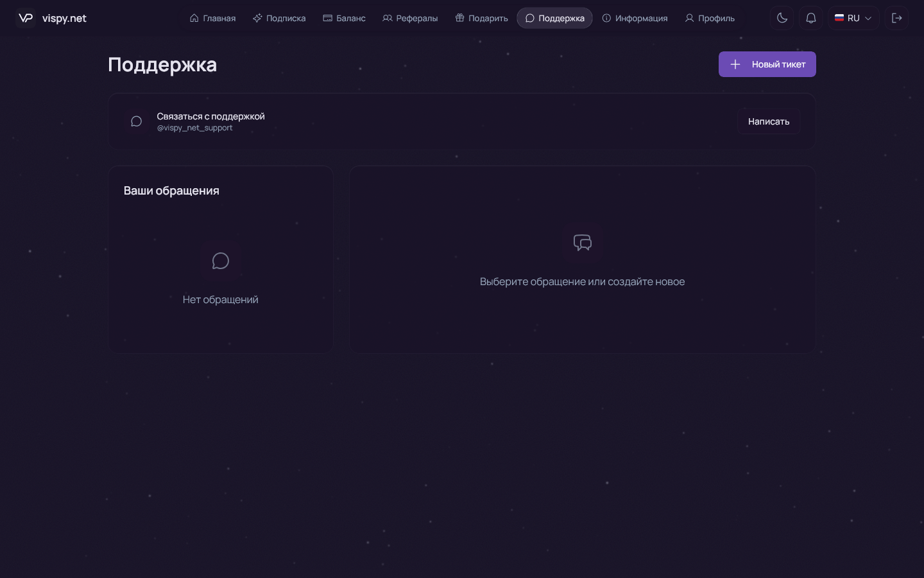Select the Поддержка support tab
Screen dimensions: 924x578
click(x=554, y=18)
